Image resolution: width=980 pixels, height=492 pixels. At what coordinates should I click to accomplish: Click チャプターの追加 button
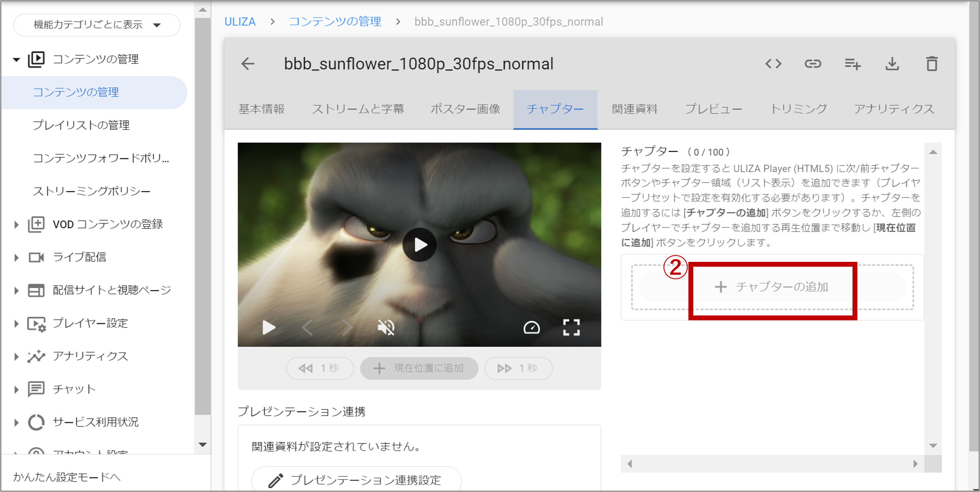[772, 287]
